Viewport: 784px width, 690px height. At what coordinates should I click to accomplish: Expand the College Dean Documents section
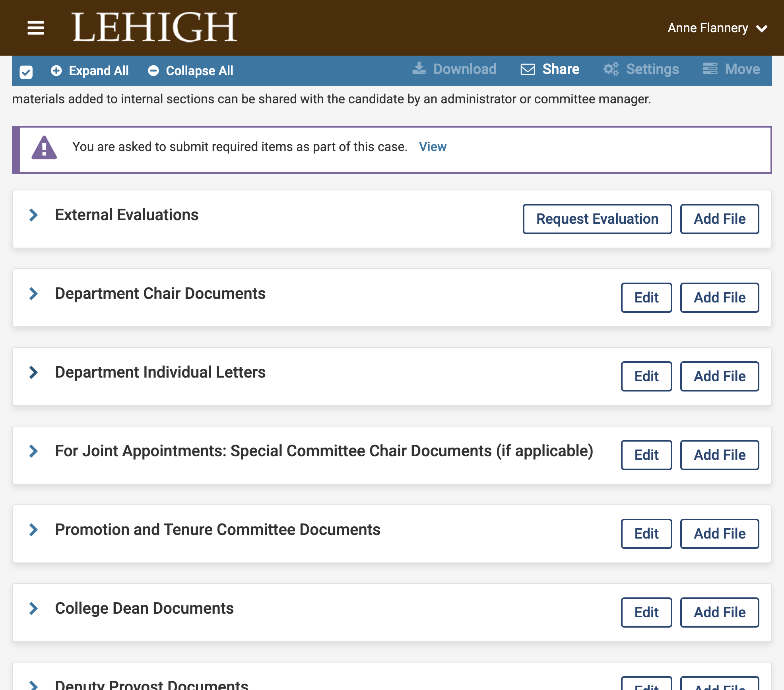point(34,609)
